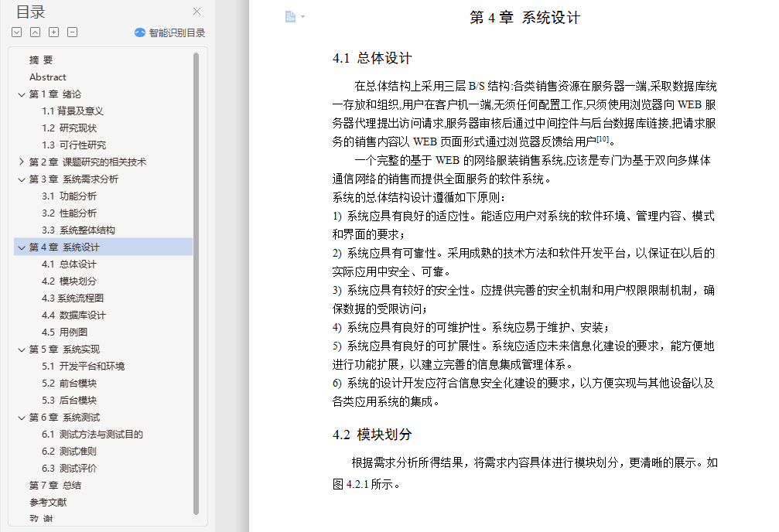Click the line 系统的总体结构设计遵循如下原则
Viewport: 779px width, 532px height.
point(419,198)
